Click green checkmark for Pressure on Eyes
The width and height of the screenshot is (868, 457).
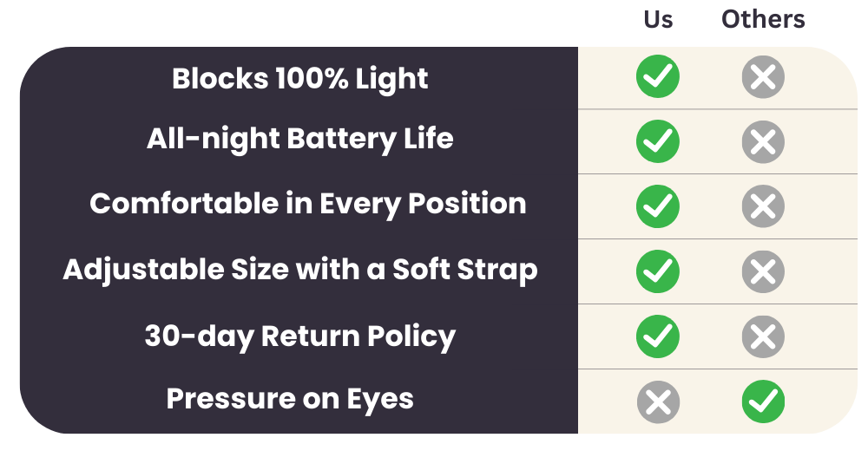[x=763, y=402]
